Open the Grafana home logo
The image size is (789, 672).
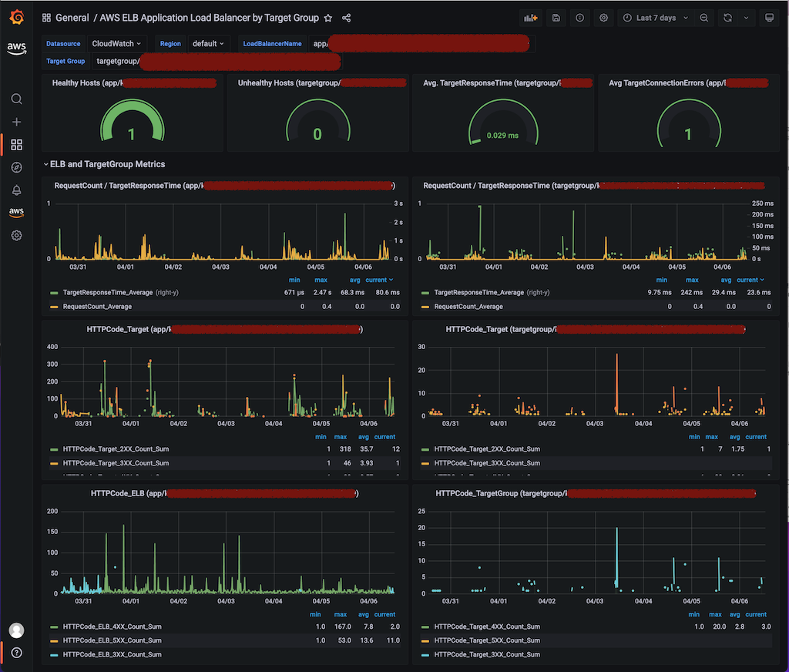[x=17, y=17]
